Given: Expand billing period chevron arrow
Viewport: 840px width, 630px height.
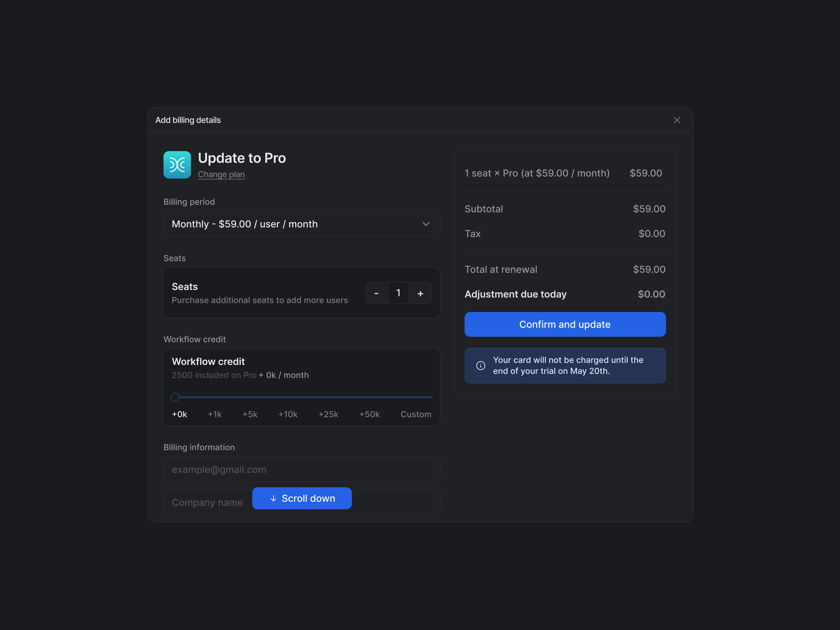Looking at the screenshot, I should click(x=426, y=224).
